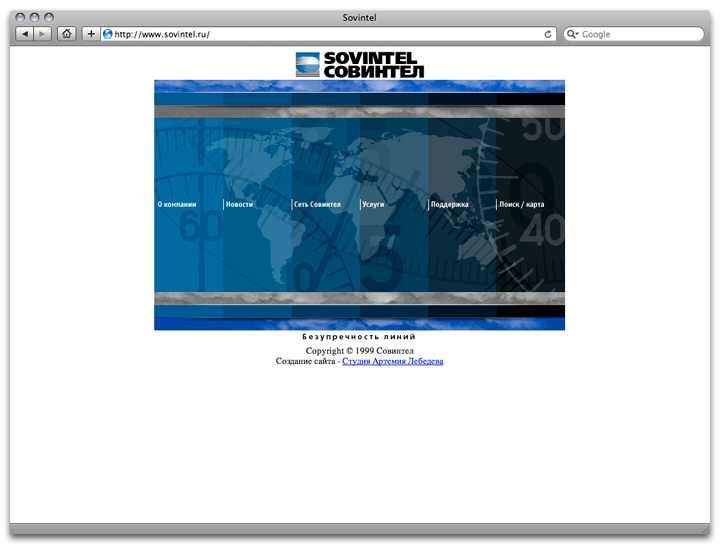Click the 'Безупречность линий' slogan text
Screen dimensions: 720x544
click(359, 338)
